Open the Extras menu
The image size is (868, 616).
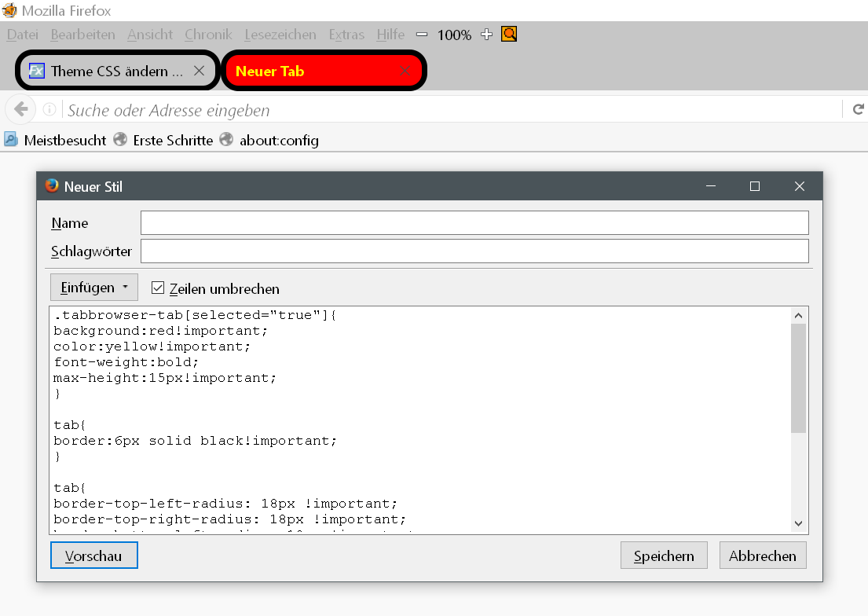(x=346, y=35)
